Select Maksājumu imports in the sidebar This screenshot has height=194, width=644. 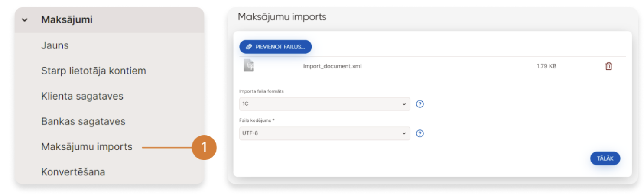tap(87, 147)
